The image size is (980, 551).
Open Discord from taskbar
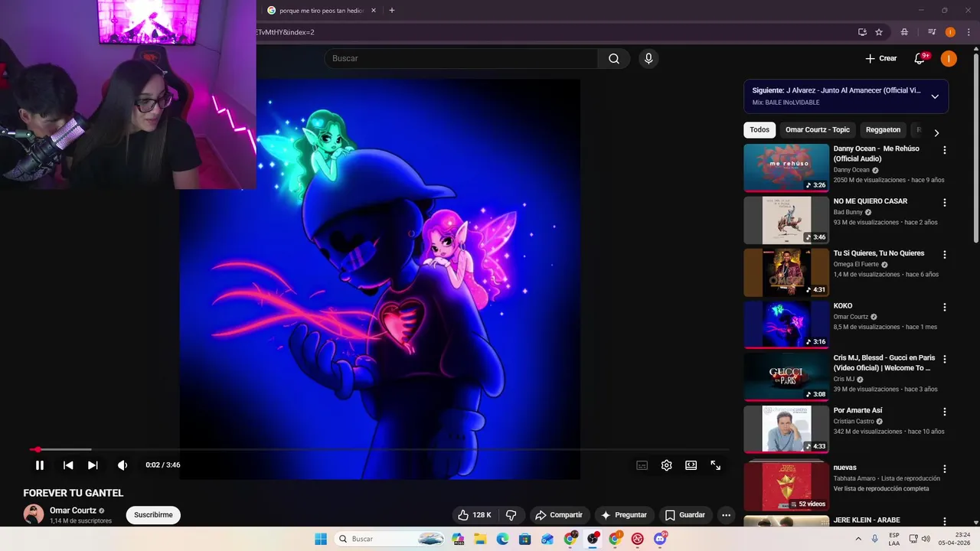660,539
